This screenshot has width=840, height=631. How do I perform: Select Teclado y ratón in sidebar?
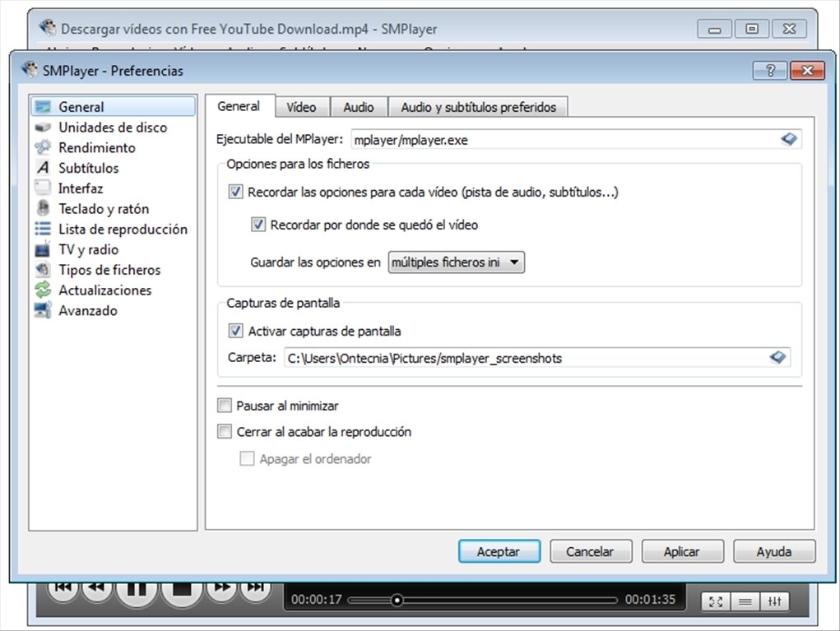tap(113, 208)
